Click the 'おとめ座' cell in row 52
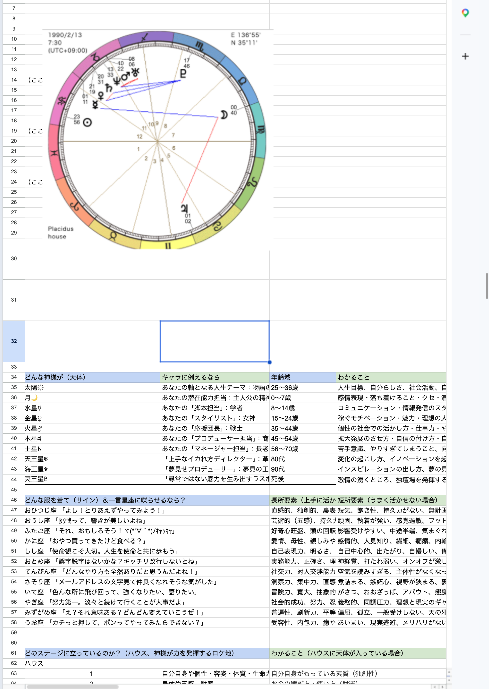489x689 pixels. 147,561
